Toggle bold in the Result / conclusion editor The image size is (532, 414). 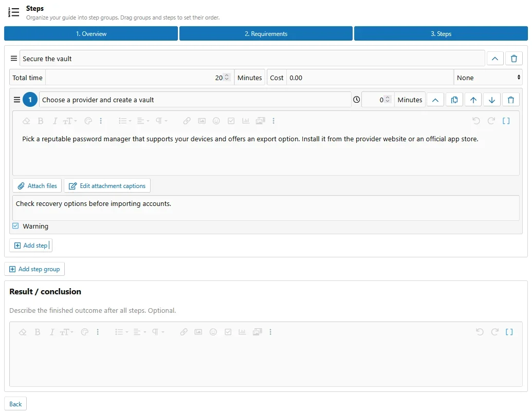point(38,332)
